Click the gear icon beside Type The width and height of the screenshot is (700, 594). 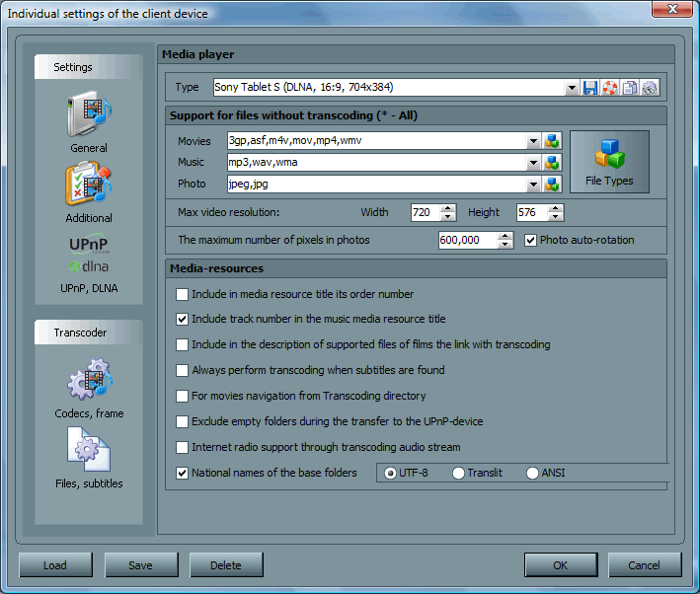(x=650, y=88)
